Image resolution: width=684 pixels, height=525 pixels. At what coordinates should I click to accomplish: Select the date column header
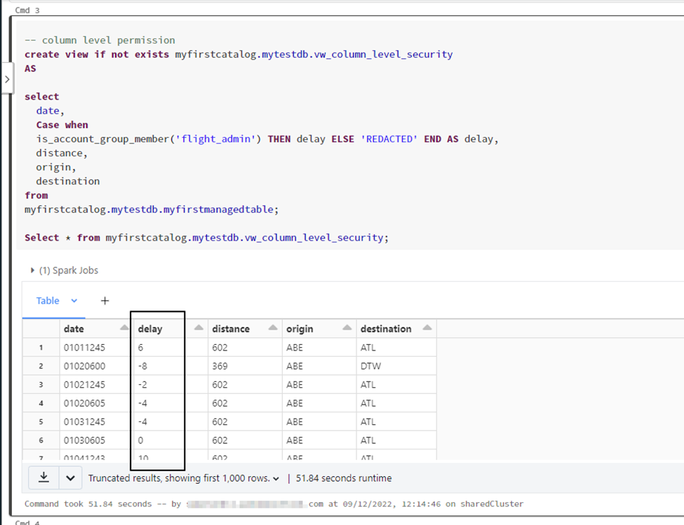(x=96, y=328)
